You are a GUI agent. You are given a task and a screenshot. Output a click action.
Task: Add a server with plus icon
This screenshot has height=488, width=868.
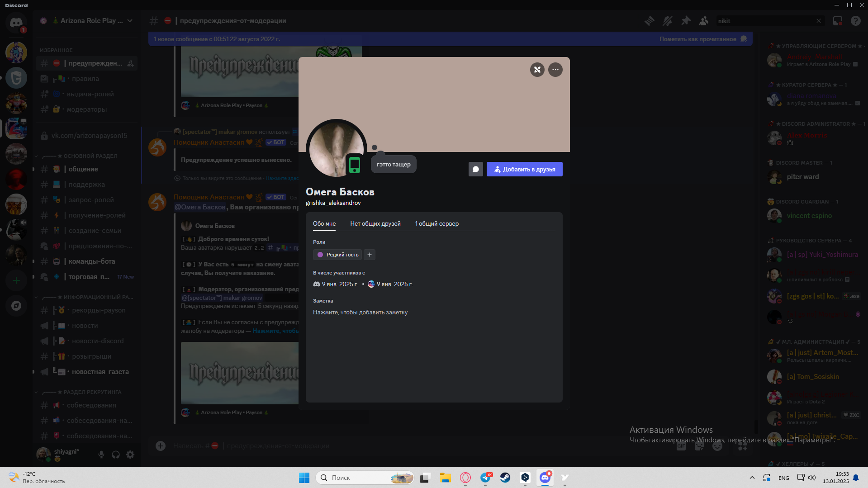(16, 280)
